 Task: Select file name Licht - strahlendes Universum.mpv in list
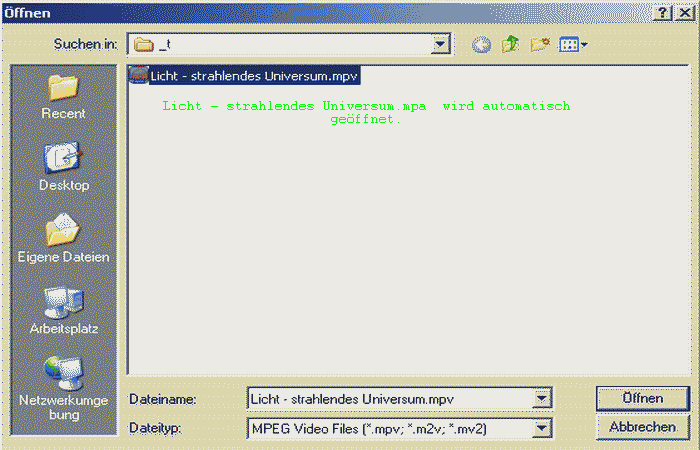(254, 75)
